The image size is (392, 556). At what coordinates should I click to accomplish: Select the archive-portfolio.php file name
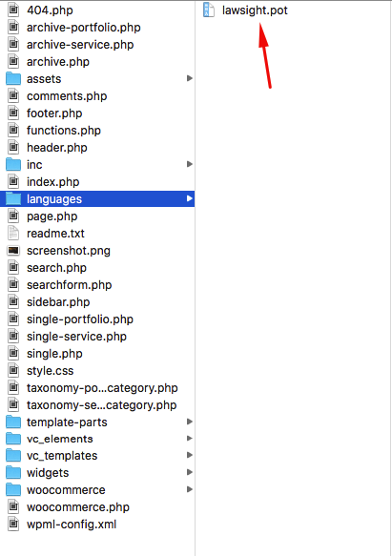(x=84, y=28)
